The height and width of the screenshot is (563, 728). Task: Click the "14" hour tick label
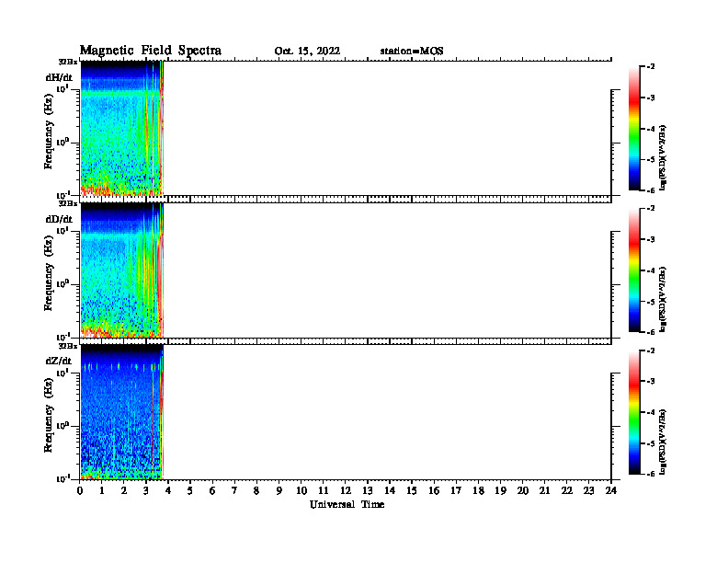point(390,490)
